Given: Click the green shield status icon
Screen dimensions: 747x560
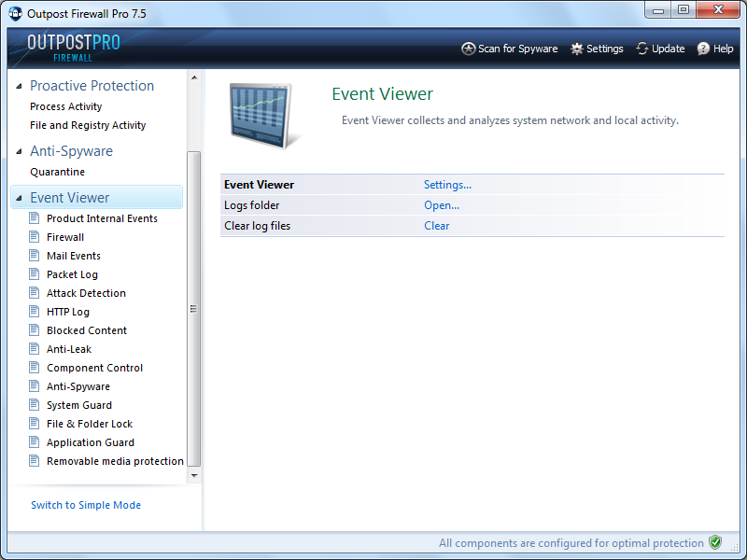Looking at the screenshot, I should (x=715, y=542).
